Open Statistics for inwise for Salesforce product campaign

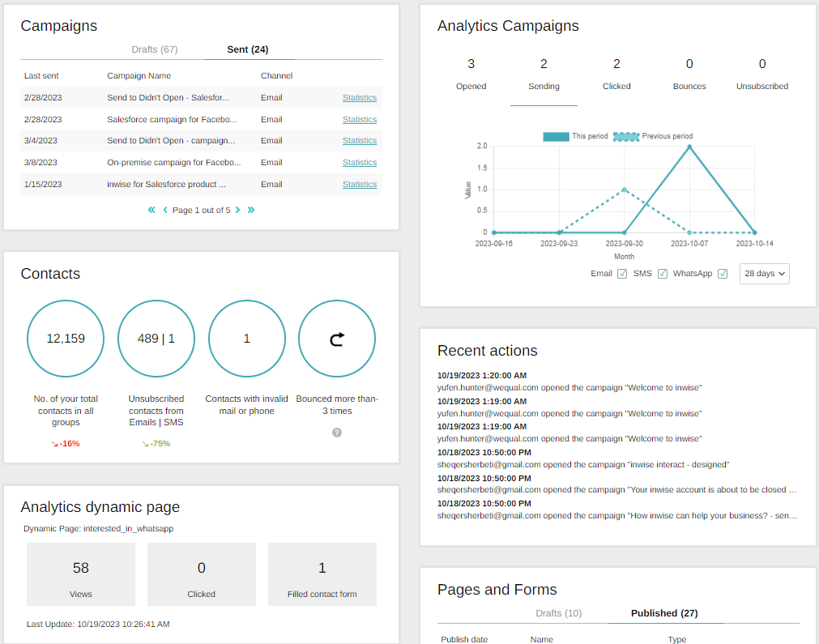click(x=360, y=184)
